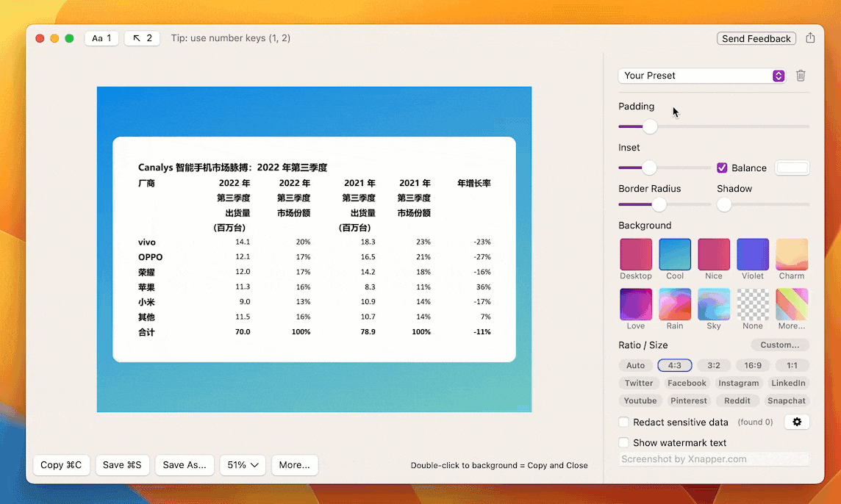The height and width of the screenshot is (504, 841).
Task: Click the Send Feedback button
Action: (756, 38)
